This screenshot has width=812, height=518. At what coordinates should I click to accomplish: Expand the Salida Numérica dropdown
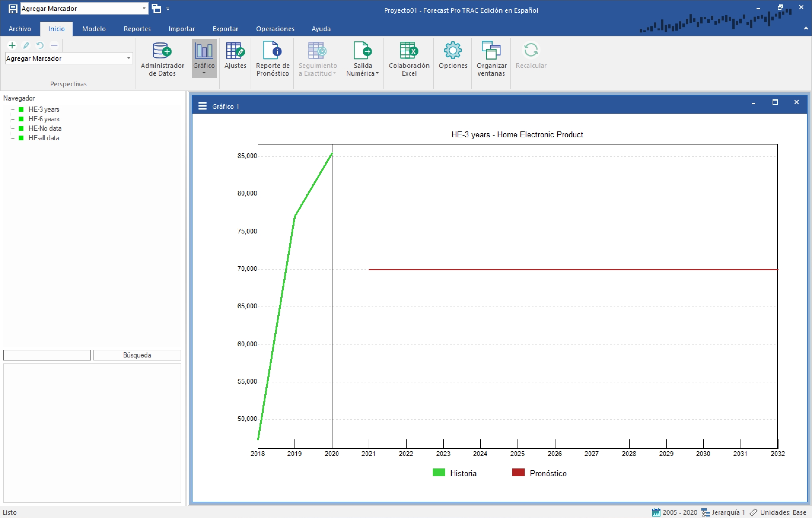click(x=362, y=69)
